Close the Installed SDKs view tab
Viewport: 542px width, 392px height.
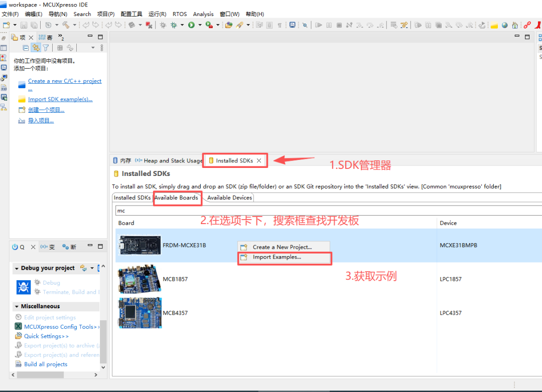pos(259,160)
